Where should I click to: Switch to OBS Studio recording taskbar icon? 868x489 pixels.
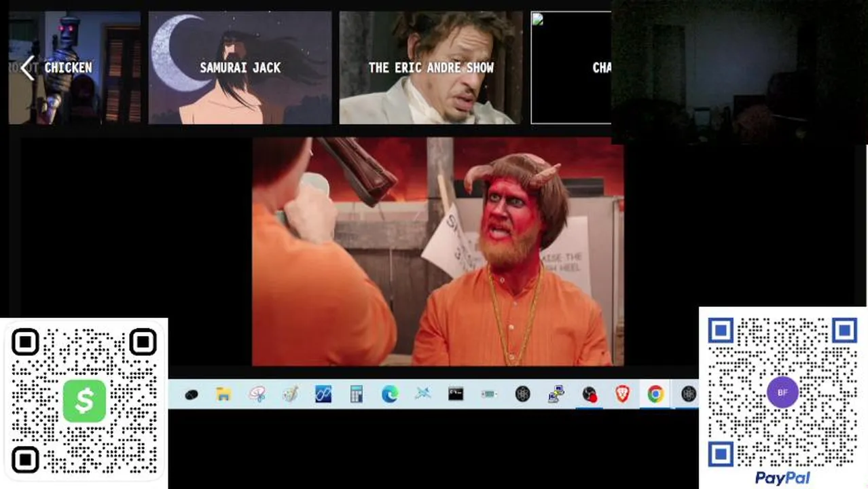589,394
